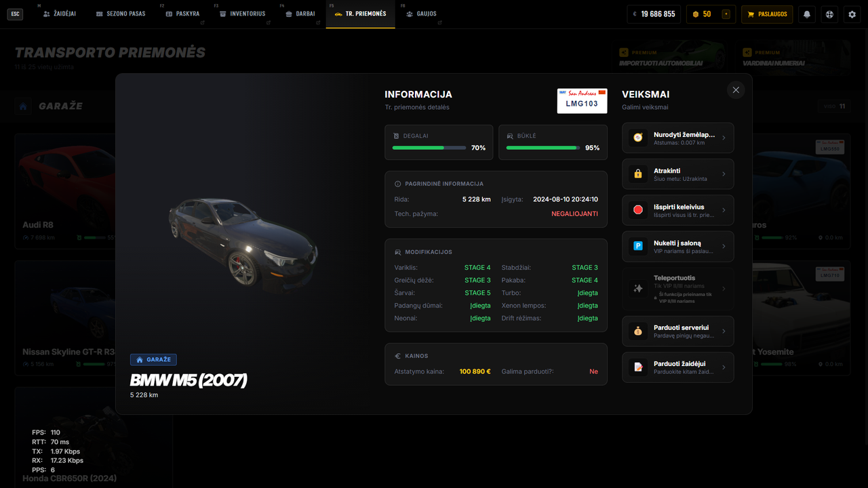
Task: Click the BMW M5 (2007) title
Action: [x=189, y=381]
